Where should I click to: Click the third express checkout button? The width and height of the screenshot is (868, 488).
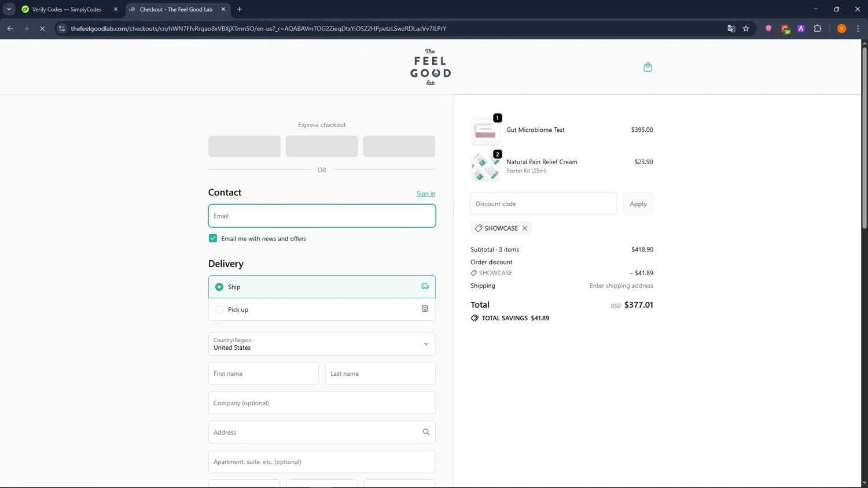[399, 146]
